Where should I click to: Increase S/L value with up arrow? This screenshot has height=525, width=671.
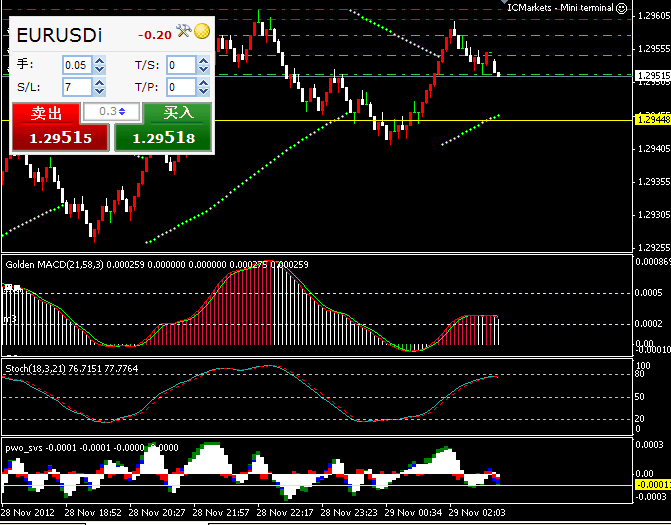pos(99,83)
